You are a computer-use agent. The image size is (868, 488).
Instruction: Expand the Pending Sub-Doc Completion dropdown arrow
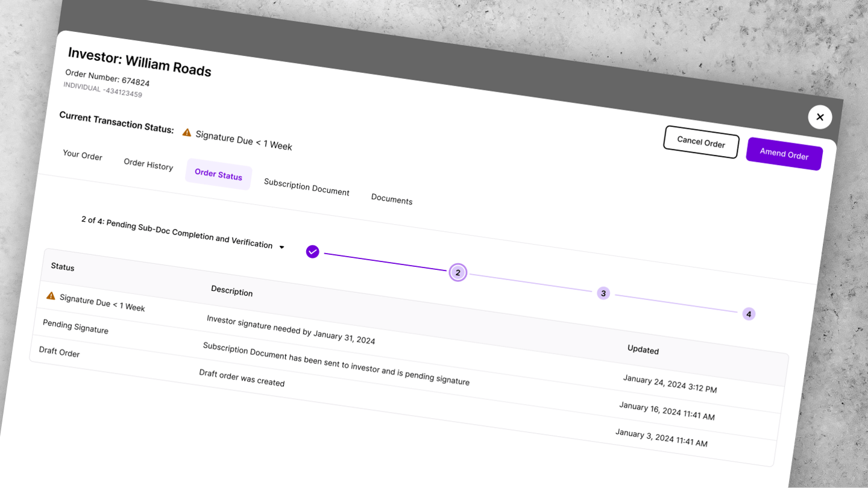click(281, 246)
